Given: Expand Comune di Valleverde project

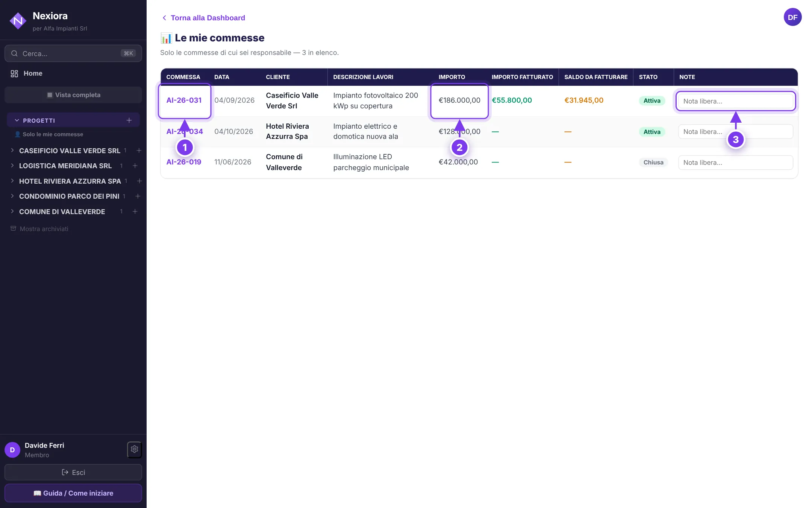Looking at the screenshot, I should (x=12, y=211).
